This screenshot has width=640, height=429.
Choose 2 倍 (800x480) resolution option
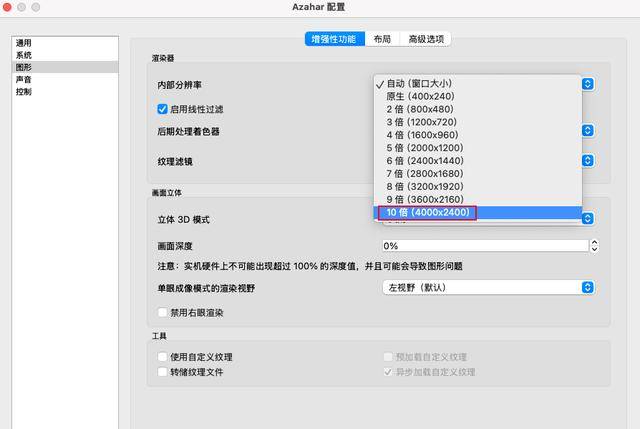[x=478, y=109]
